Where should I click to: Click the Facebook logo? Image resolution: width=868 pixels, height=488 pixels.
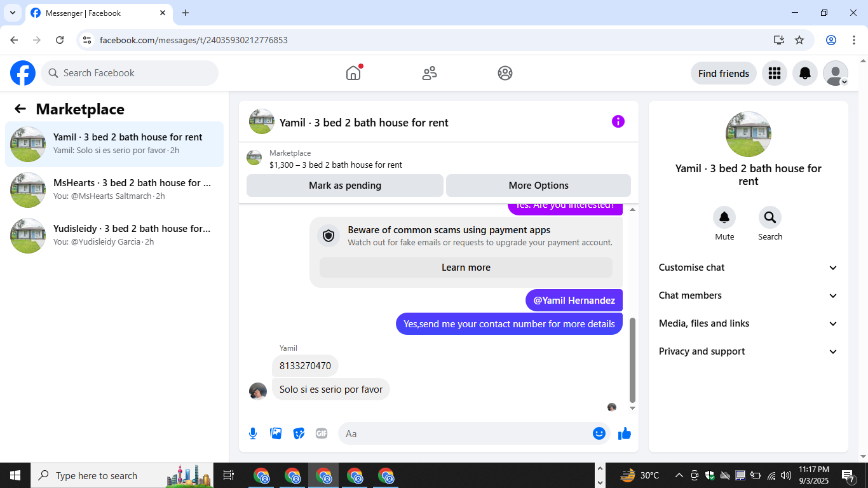coord(23,73)
